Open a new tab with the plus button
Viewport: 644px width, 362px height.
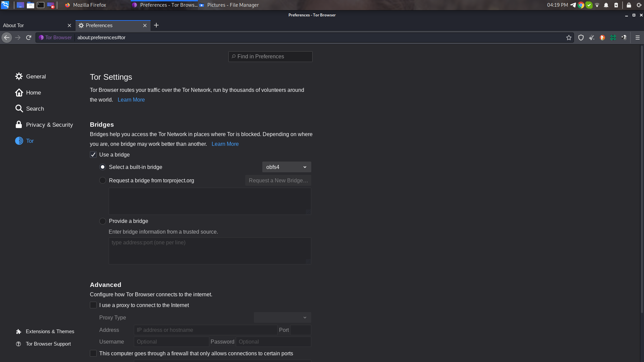tap(156, 25)
